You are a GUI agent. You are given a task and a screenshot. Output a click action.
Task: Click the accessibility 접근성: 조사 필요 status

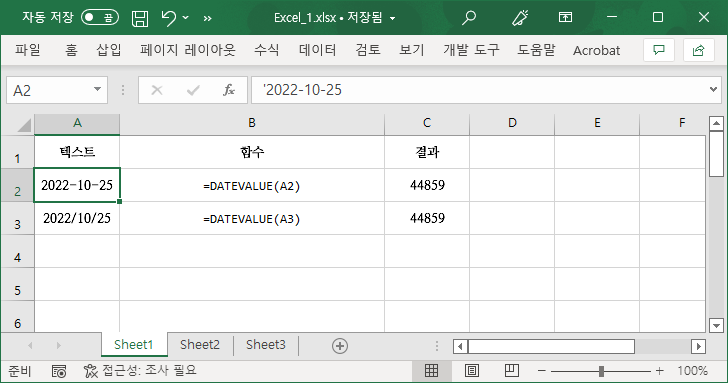(x=140, y=370)
